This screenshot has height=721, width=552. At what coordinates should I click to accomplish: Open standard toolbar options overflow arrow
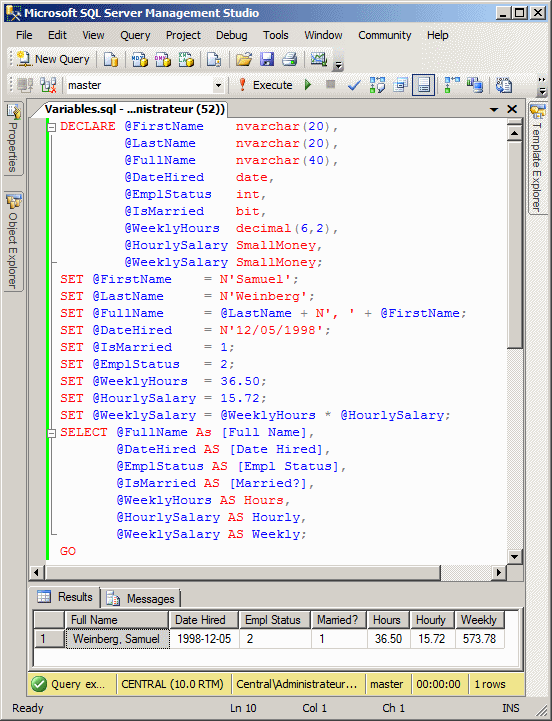pyautogui.click(x=338, y=65)
